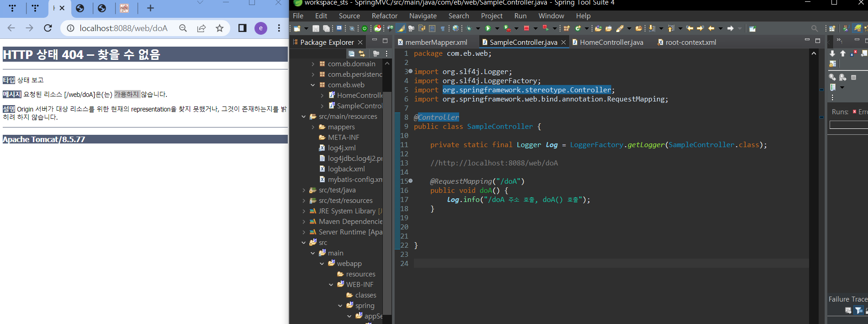Viewport: 868px width, 324px height.
Task: Click the Run with external tools icon
Action: point(508,28)
